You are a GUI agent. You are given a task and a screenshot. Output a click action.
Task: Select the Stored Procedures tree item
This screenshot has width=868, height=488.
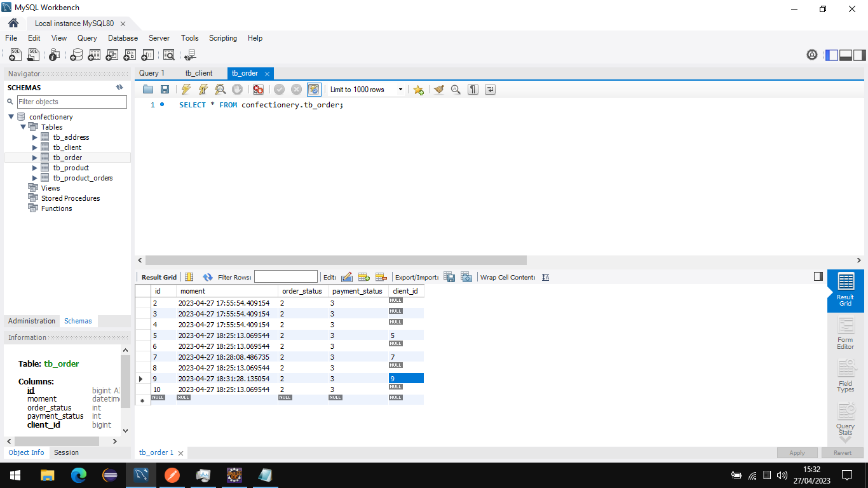click(x=71, y=198)
